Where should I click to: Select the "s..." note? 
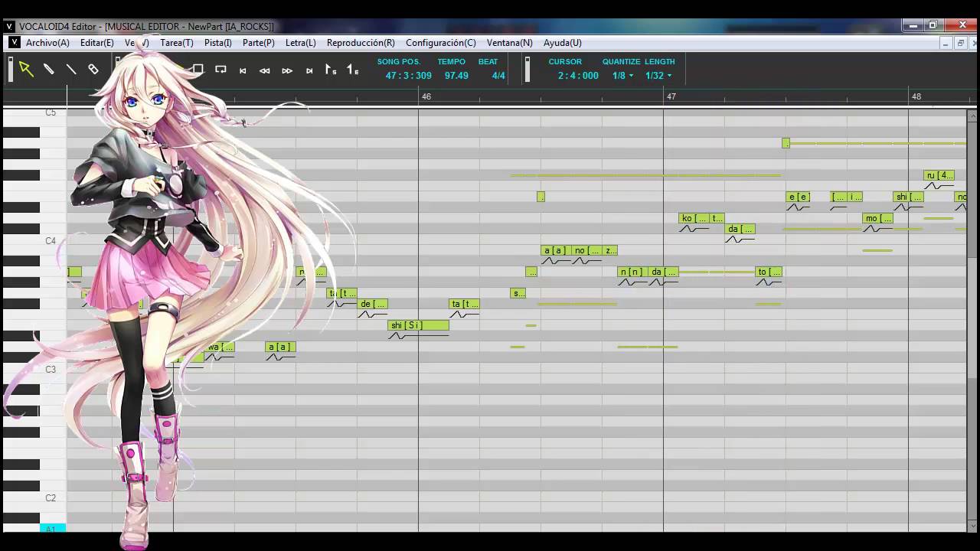(518, 293)
